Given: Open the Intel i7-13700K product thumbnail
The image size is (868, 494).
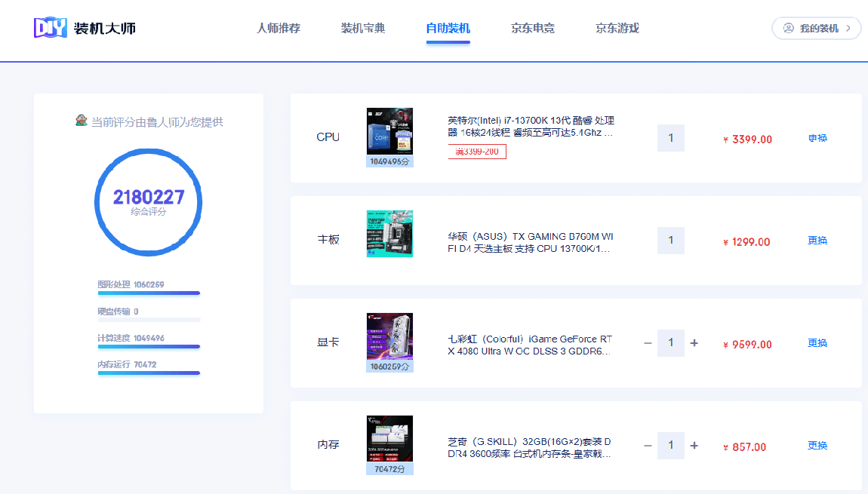Looking at the screenshot, I should coord(389,131).
